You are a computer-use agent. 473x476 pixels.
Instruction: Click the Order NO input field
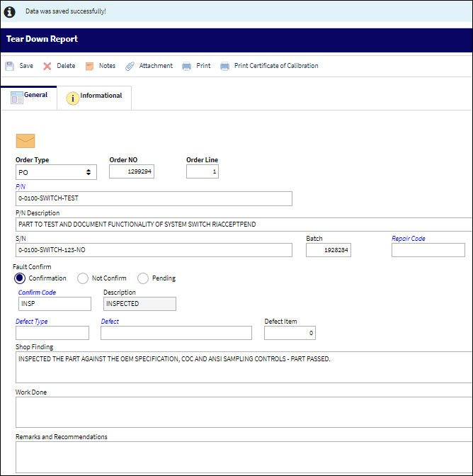(x=132, y=171)
